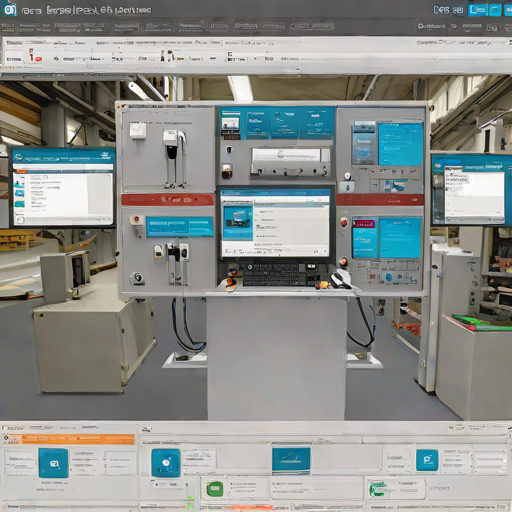This screenshot has width=512, height=512.
Task: Select the left standing monitor window
Action: coord(63,188)
